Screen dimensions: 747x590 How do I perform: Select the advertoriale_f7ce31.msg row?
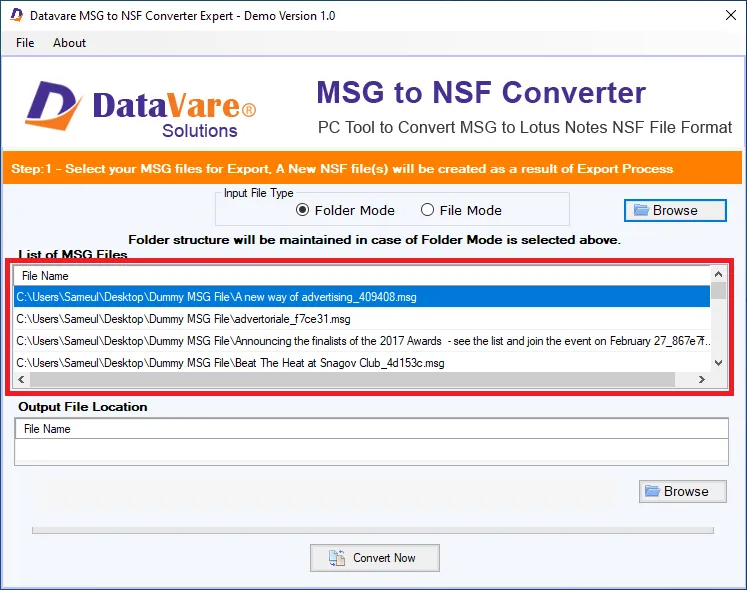[362, 319]
